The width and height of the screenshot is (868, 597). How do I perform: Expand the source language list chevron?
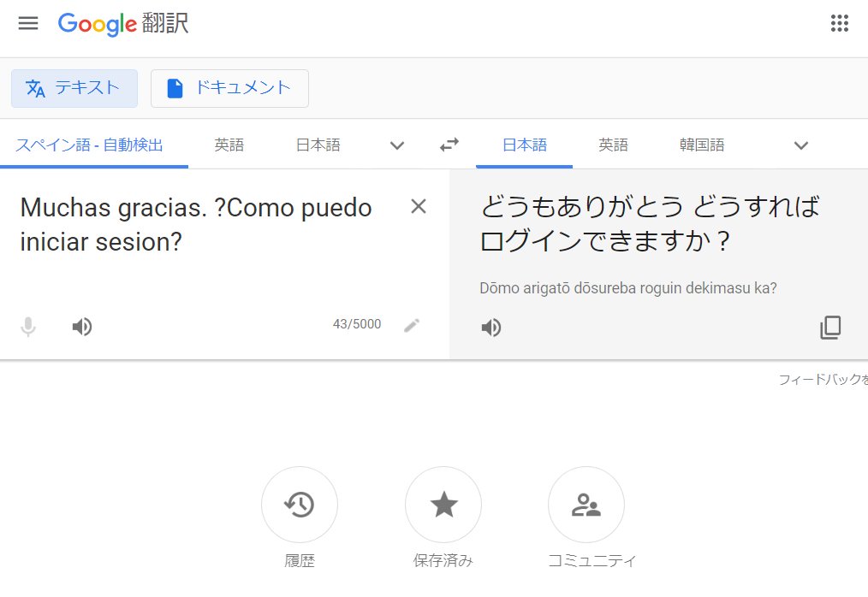(397, 145)
